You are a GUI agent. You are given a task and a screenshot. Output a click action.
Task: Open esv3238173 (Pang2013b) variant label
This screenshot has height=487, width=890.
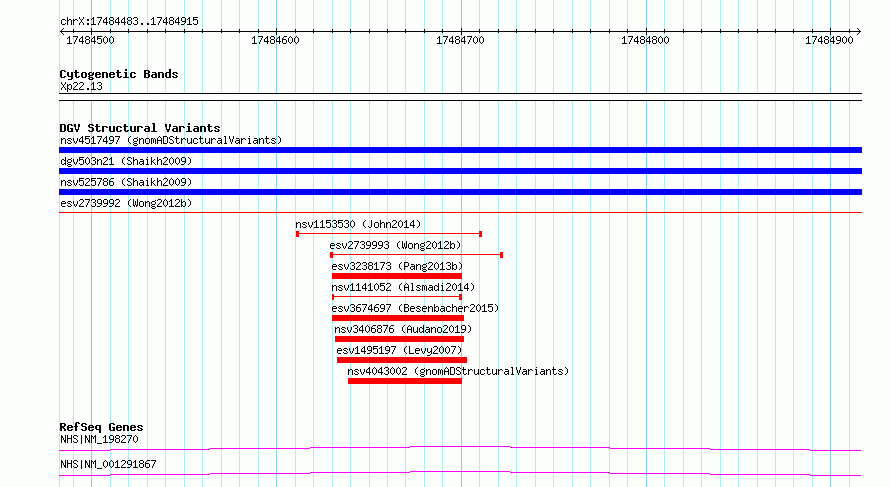tap(397, 266)
